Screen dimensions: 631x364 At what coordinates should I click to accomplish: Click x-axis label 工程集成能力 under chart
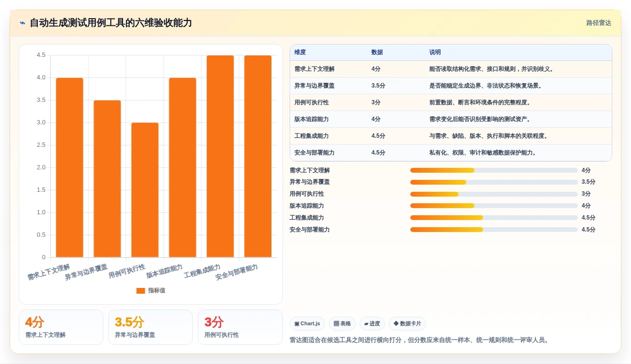[x=202, y=271]
